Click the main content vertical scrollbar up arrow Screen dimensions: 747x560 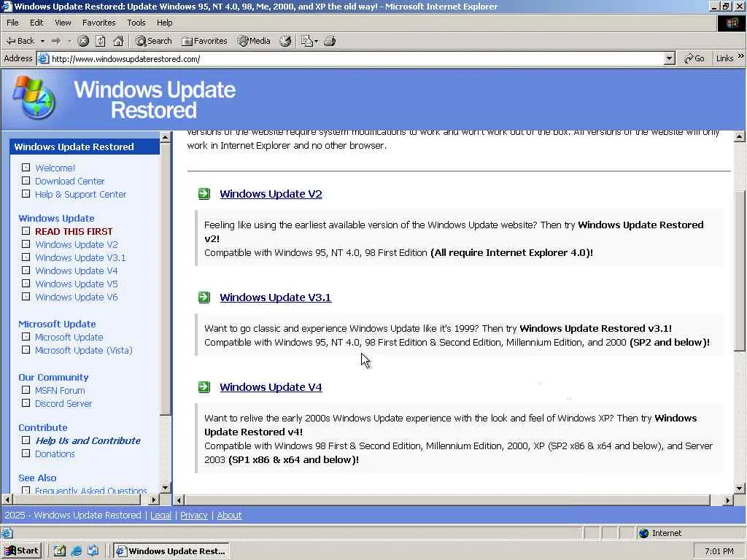[x=740, y=136]
